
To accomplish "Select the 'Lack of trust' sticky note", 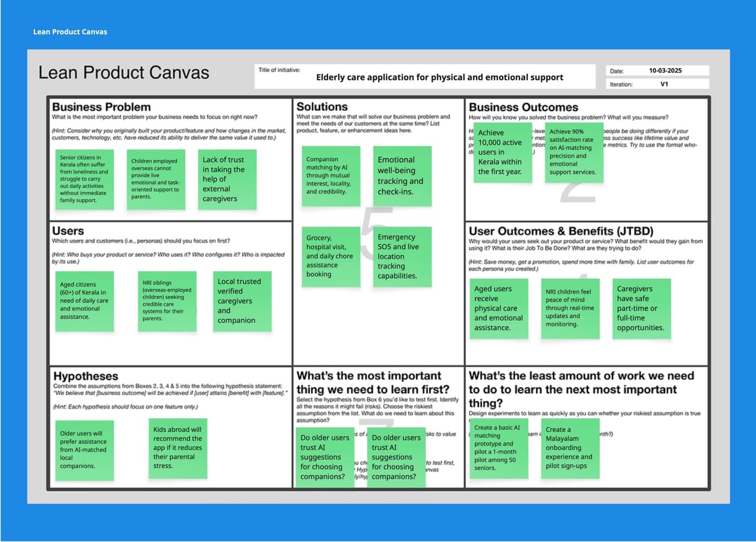I will (x=227, y=180).
